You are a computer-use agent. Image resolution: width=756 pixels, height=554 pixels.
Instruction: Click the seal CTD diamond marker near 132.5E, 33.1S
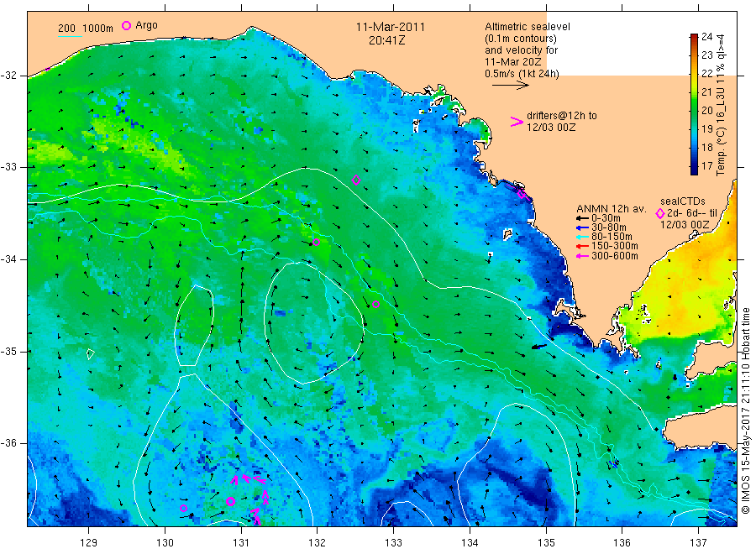pyautogui.click(x=356, y=180)
